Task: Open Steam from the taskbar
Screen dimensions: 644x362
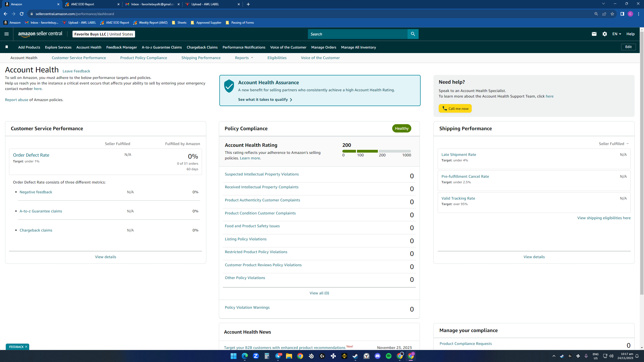Action: [355, 356]
